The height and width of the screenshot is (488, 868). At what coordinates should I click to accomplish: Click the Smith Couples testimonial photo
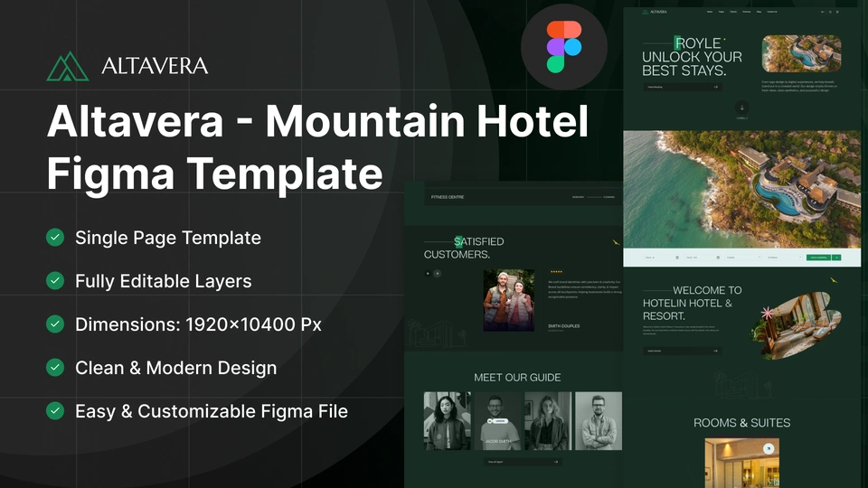(x=509, y=300)
